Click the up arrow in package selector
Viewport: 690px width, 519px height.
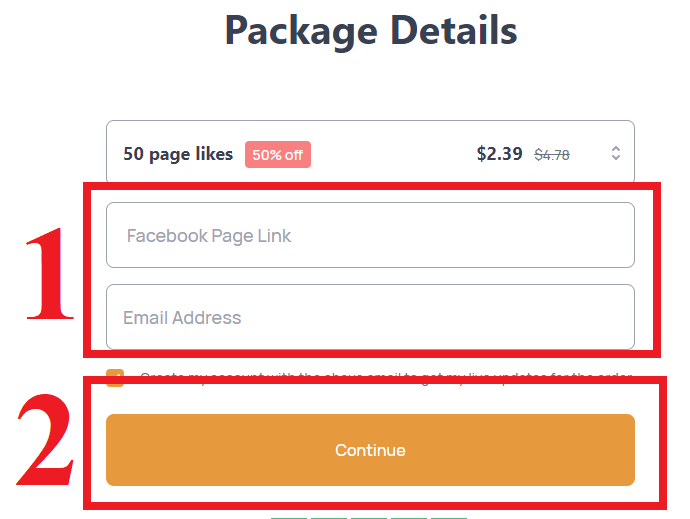click(616, 149)
